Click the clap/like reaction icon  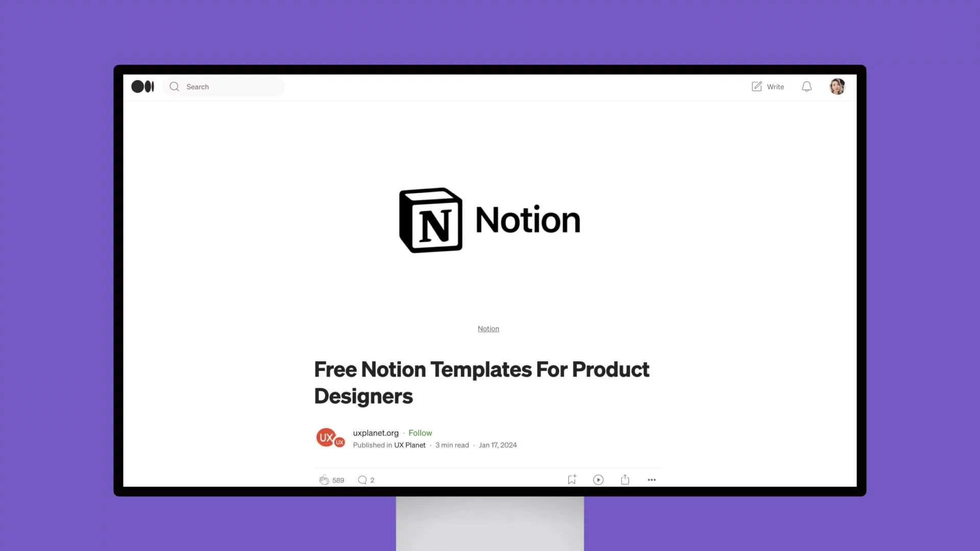(323, 479)
